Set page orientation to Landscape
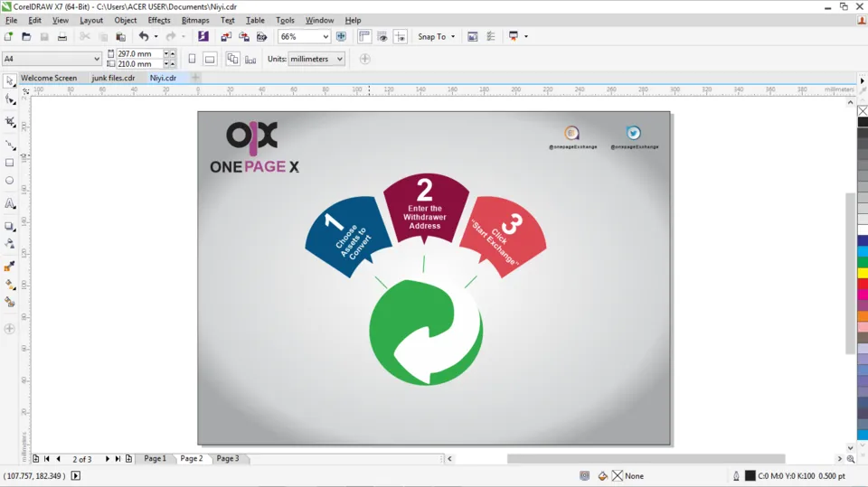Viewport: 868px width, 487px height. (x=210, y=59)
